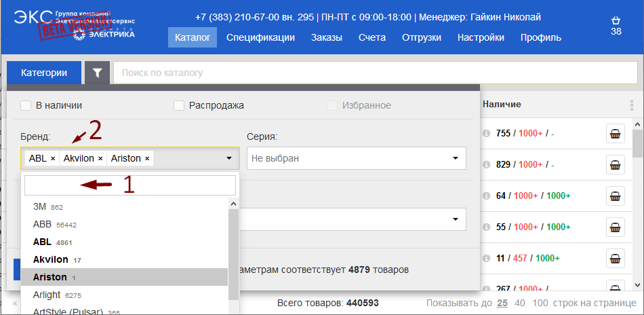Click basket icon for the 64 stock row

614,196
